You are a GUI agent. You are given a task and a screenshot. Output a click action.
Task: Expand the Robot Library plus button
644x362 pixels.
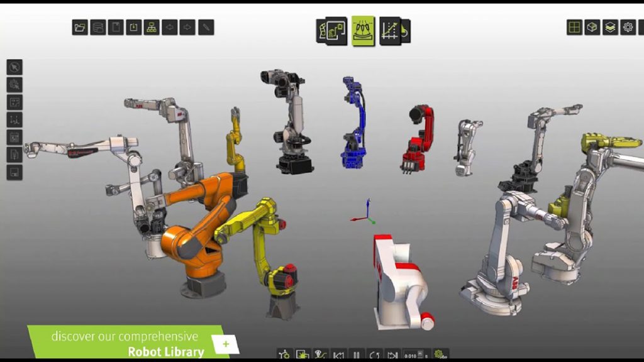pyautogui.click(x=226, y=344)
